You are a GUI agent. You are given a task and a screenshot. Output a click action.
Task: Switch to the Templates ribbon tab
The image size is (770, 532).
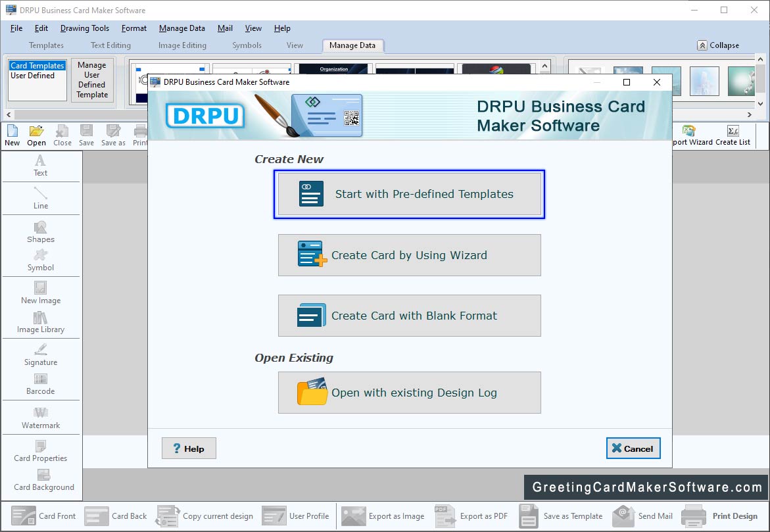(x=46, y=45)
